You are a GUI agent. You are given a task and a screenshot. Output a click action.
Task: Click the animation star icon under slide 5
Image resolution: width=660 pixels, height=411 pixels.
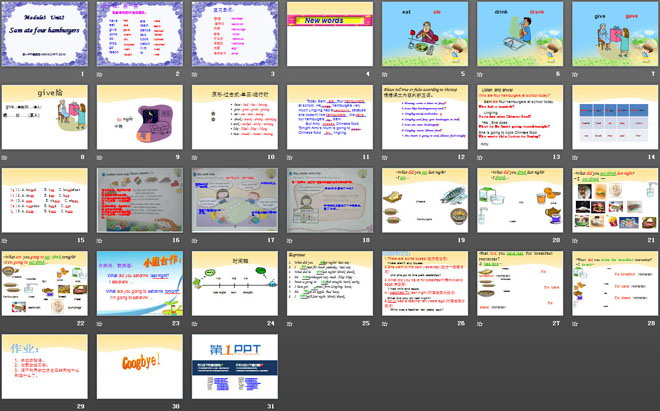(385, 75)
